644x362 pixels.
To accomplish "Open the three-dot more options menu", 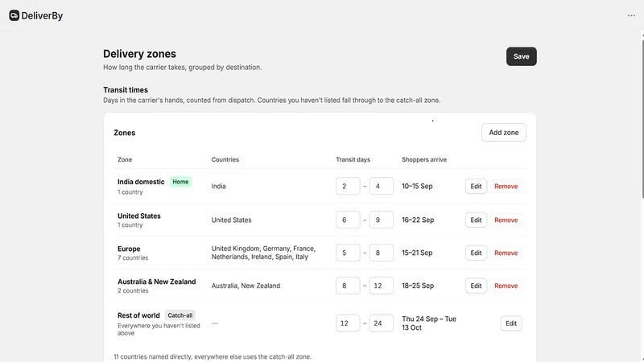I will (631, 15).
